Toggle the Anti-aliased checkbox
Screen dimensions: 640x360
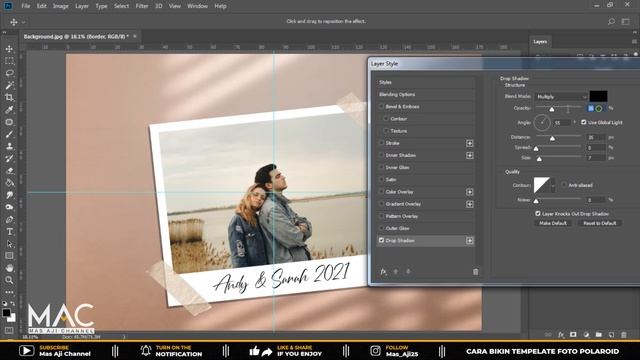click(564, 185)
